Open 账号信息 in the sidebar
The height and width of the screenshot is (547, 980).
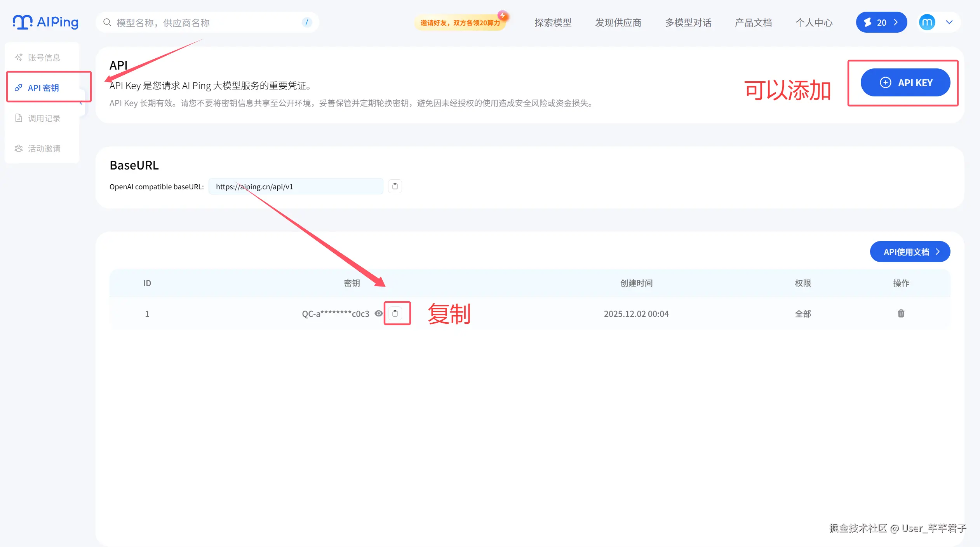(x=44, y=58)
